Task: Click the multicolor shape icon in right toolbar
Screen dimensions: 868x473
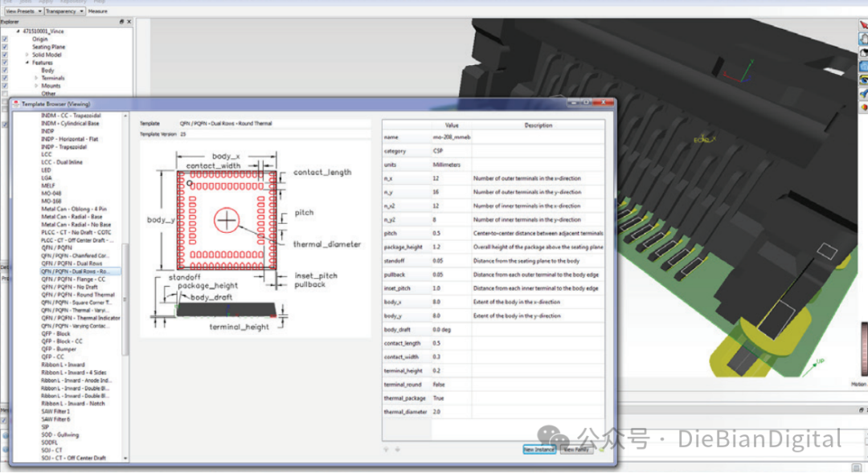Action: [863, 108]
